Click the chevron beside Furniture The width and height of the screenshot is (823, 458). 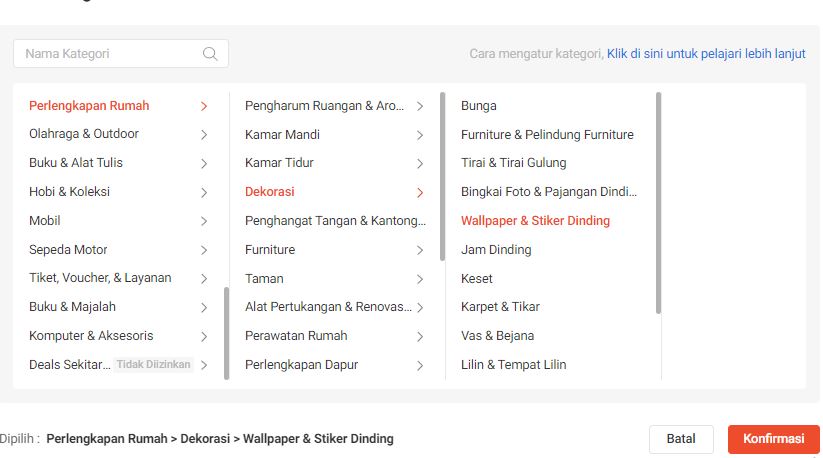[x=420, y=250]
